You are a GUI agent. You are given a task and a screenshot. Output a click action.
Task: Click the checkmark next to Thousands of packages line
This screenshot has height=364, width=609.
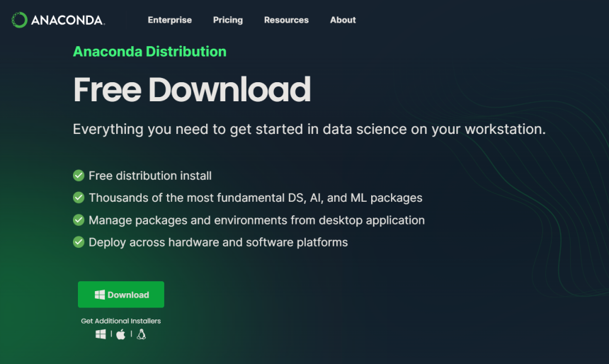[x=79, y=198]
